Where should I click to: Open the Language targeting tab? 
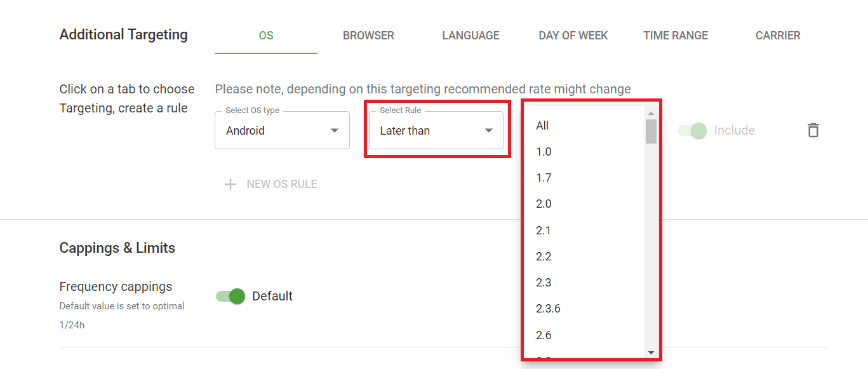[x=471, y=36]
